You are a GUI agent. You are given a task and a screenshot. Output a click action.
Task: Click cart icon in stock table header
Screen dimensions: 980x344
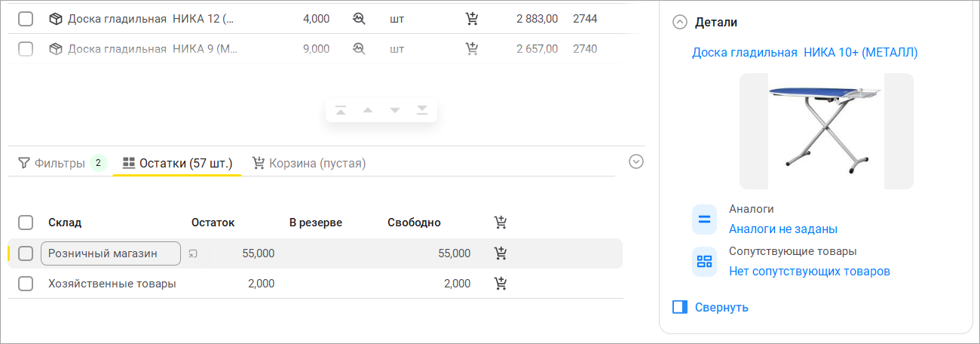500,223
